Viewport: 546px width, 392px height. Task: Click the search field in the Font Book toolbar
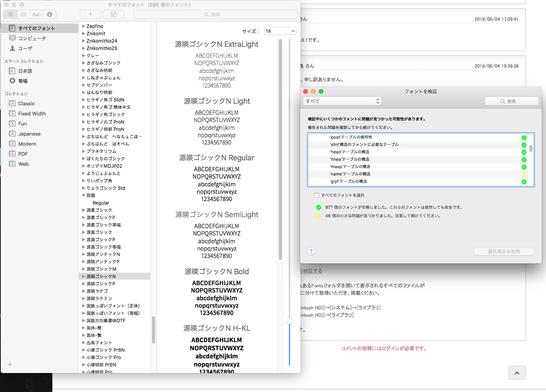(x=216, y=14)
